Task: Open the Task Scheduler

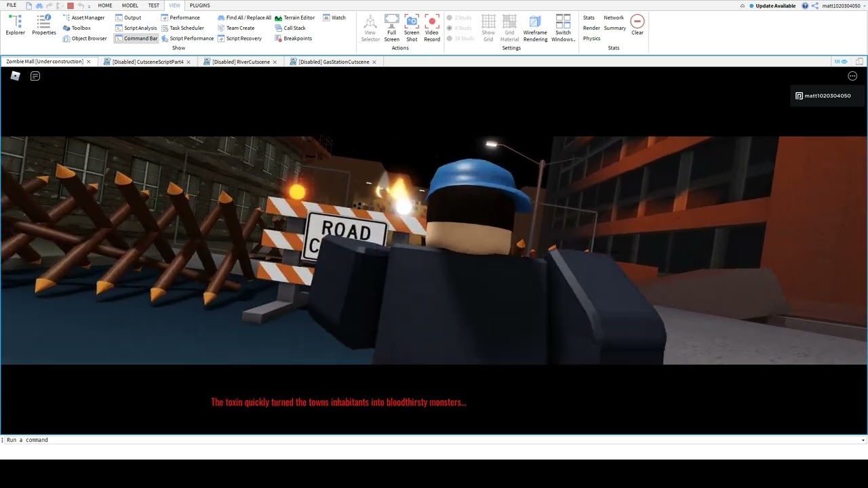Action: [x=182, y=28]
